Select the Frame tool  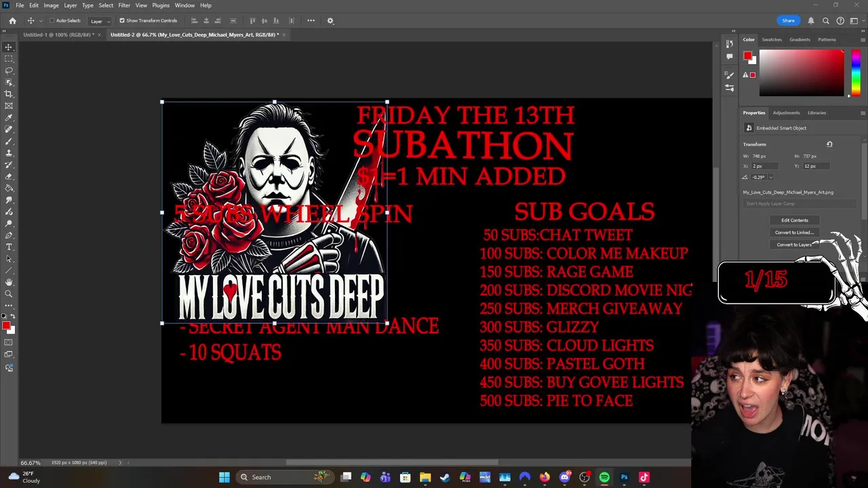9,106
